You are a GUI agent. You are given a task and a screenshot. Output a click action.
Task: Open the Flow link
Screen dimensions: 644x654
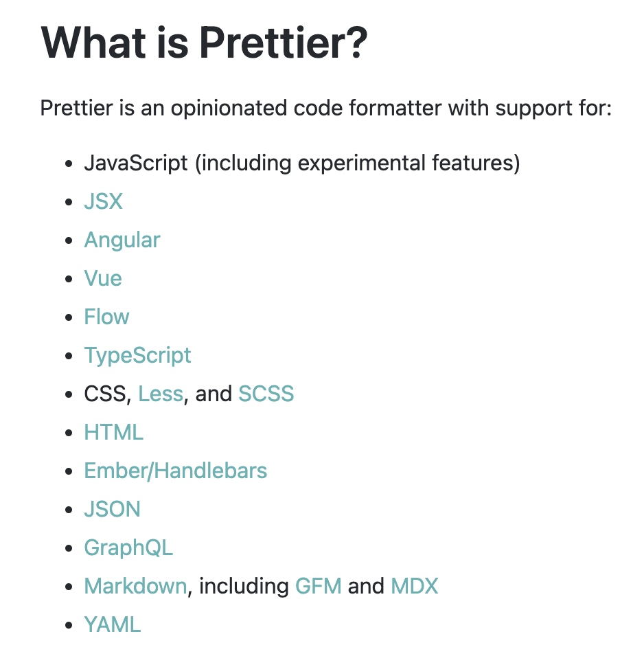pos(106,317)
